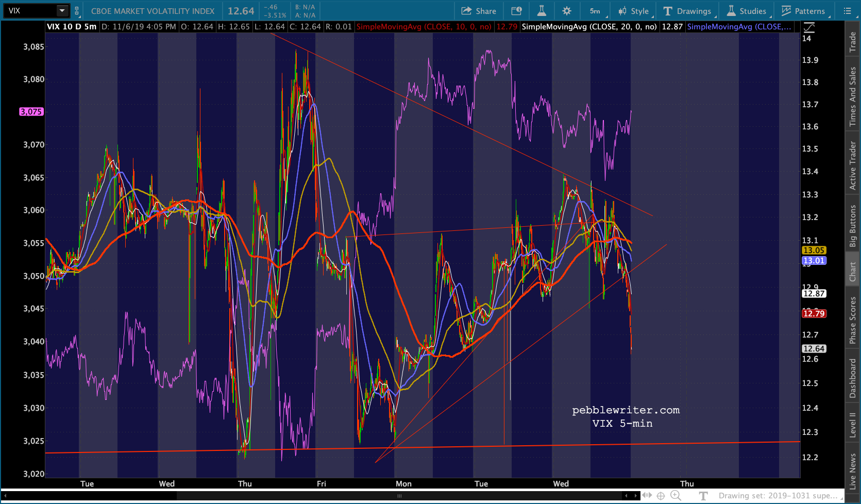Switch to the Trade side tab

click(x=853, y=42)
